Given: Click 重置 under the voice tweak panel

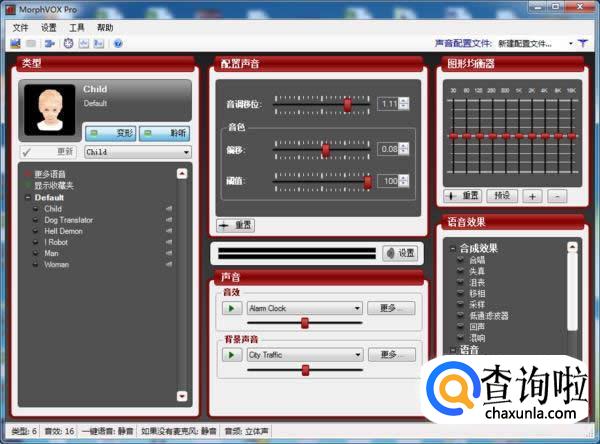Looking at the screenshot, I should (x=236, y=225).
